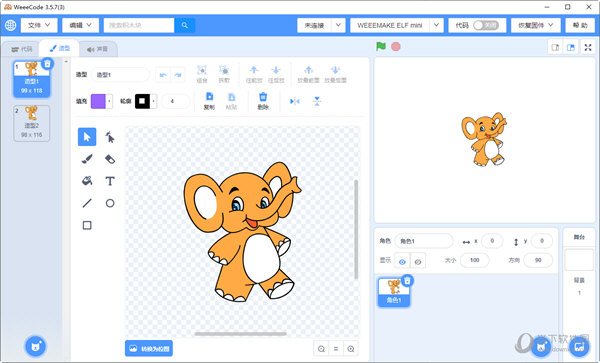The image size is (600, 363).
Task: Click the trash delete icon in toolbar
Action: click(263, 101)
